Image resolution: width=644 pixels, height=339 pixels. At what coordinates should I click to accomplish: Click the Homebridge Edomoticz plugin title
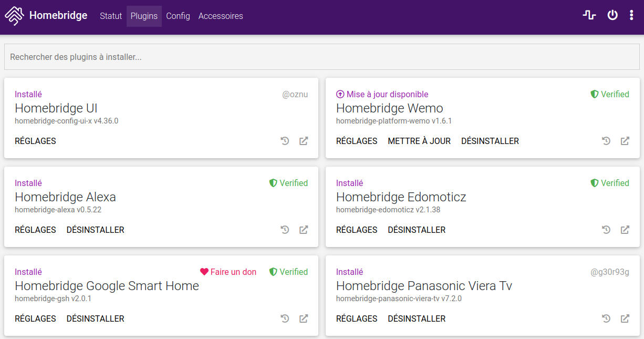(x=401, y=197)
